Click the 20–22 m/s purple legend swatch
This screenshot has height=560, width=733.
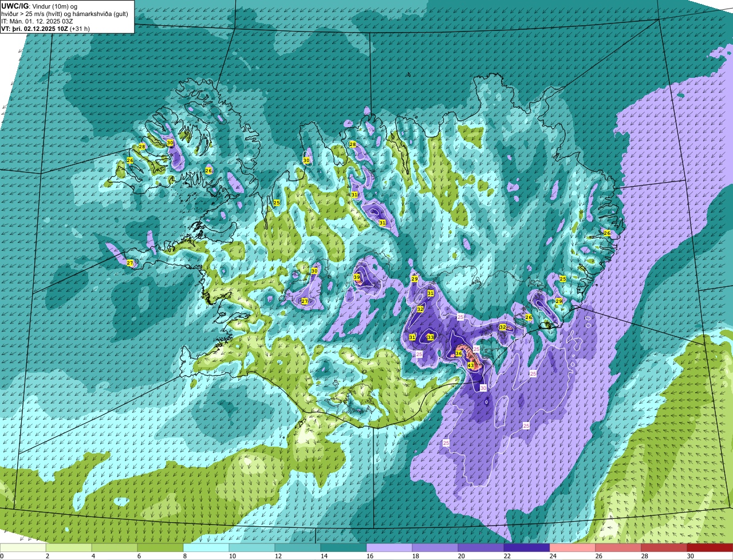(x=481, y=547)
